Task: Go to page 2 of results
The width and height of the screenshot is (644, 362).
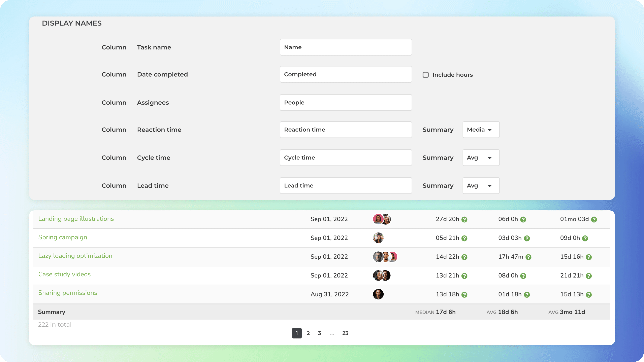Action: tap(308, 333)
